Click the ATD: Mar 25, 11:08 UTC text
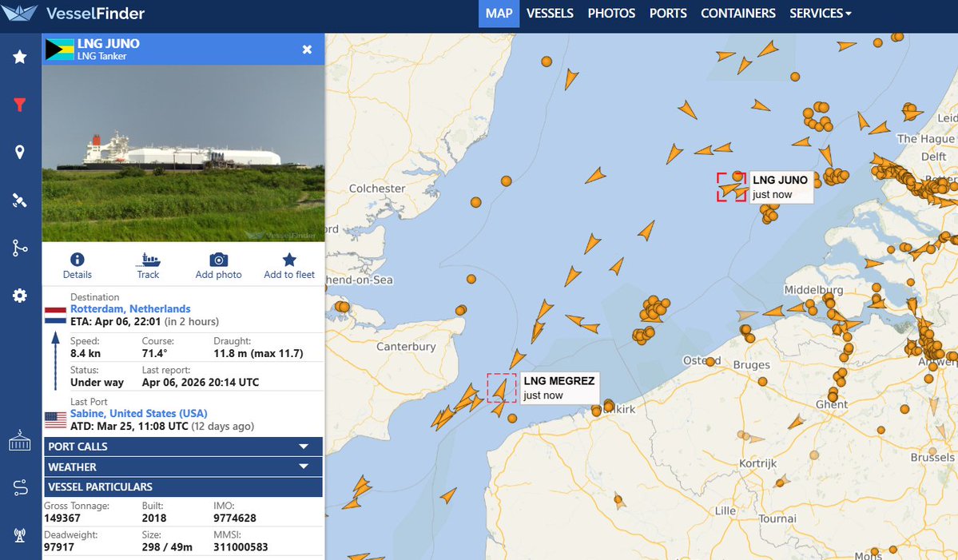Screen dimensions: 958x560 click(x=129, y=427)
